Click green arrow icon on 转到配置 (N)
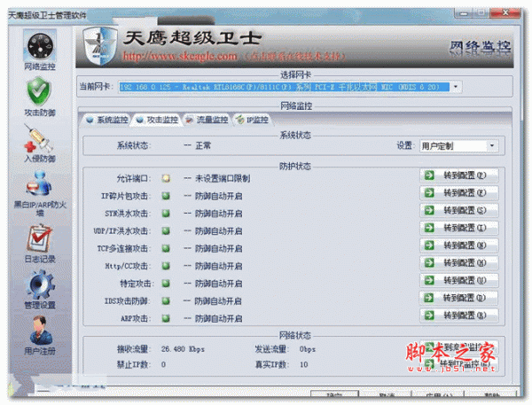 429,245
